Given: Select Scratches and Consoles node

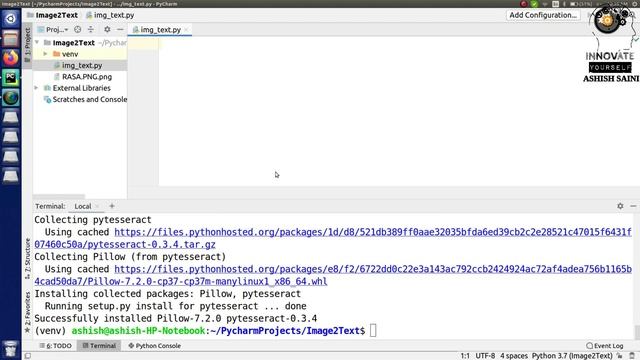Looking at the screenshot, I should 85,99.
